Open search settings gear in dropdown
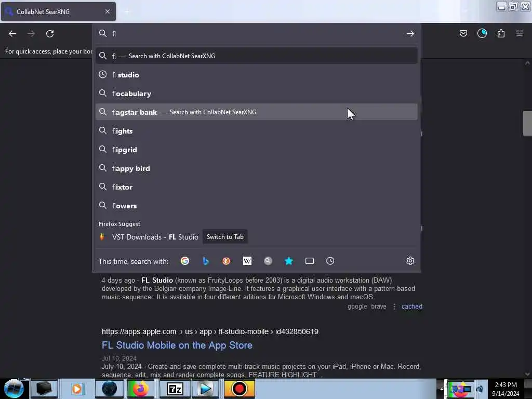The image size is (532, 399). tap(410, 261)
